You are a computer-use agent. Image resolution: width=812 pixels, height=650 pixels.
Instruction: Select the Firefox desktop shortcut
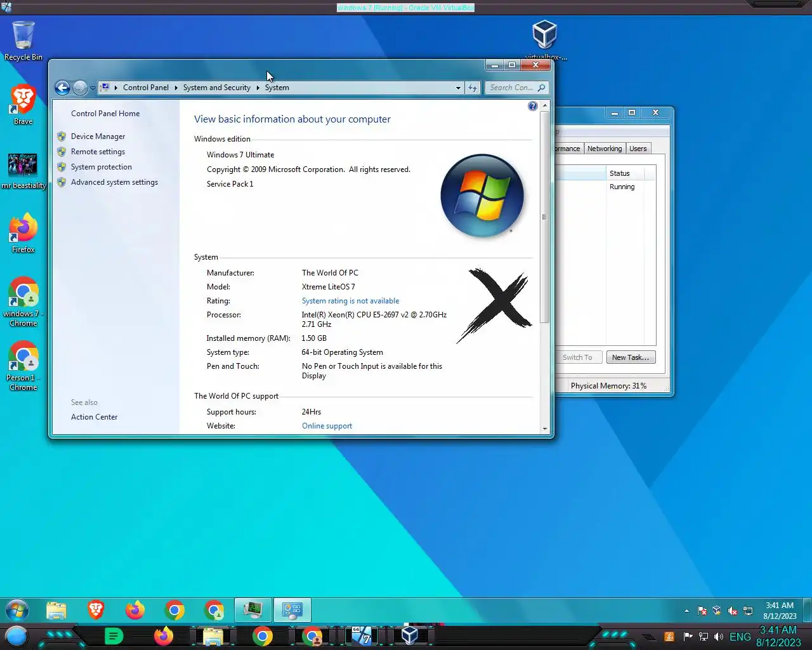23,234
